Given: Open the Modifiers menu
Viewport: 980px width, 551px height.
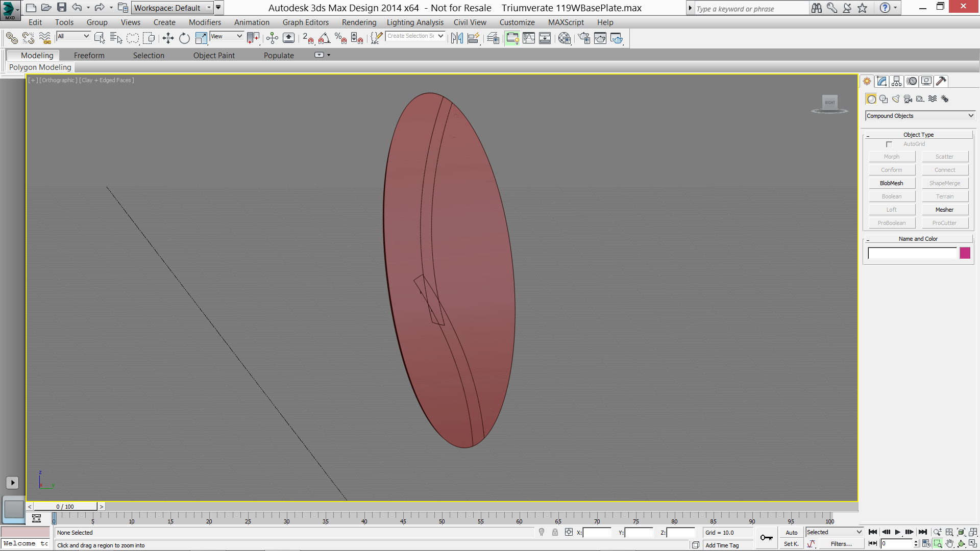Looking at the screenshot, I should click(x=205, y=22).
